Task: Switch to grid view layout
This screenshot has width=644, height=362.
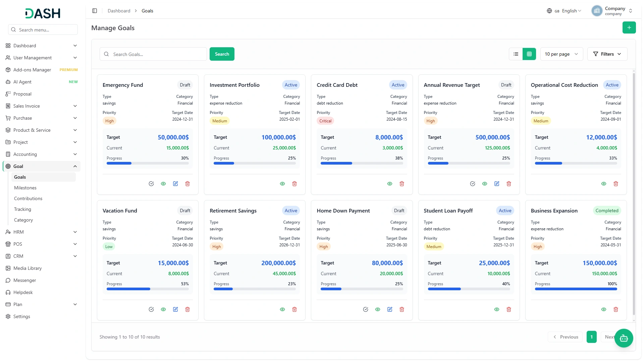Action: coord(529,54)
